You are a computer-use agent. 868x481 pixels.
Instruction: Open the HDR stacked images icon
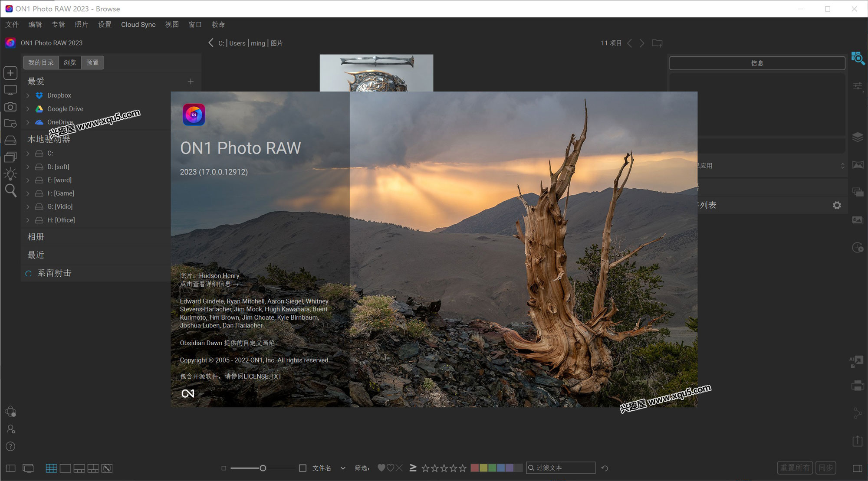(858, 192)
